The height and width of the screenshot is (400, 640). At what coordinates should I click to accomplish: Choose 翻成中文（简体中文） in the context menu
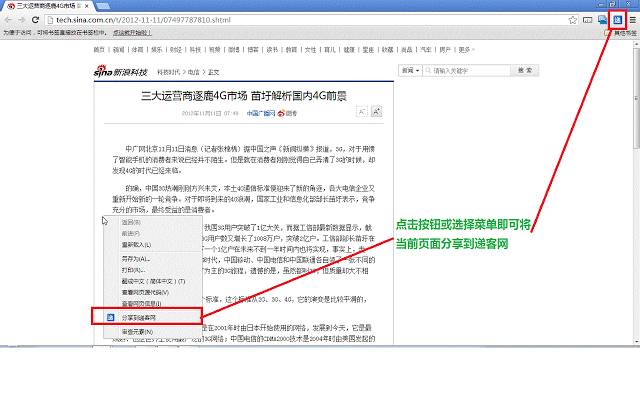tap(153, 281)
